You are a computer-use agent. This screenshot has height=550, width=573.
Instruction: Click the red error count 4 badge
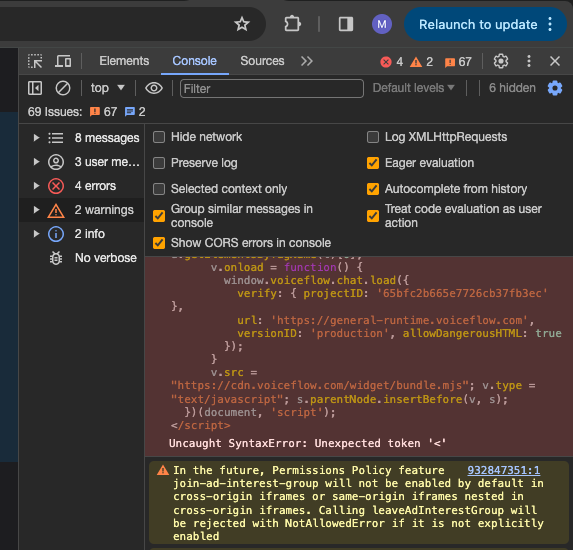(x=391, y=62)
